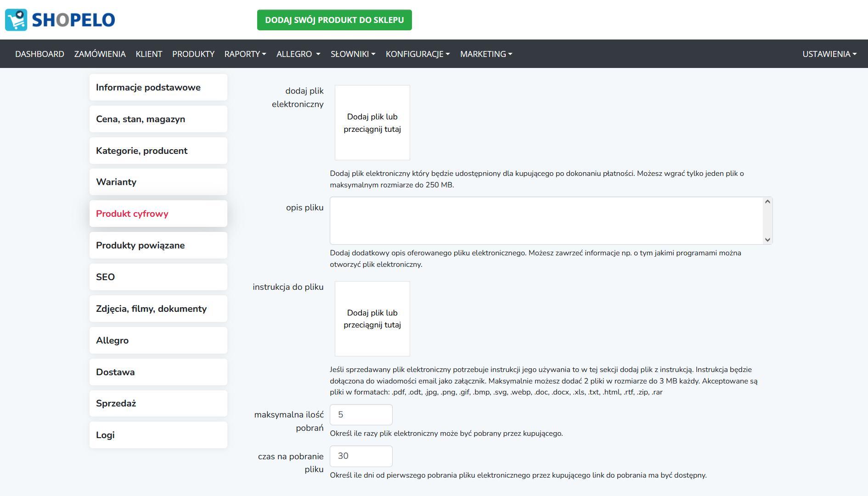868x496 pixels.
Task: Open the Dashboard menu item
Action: click(x=39, y=54)
